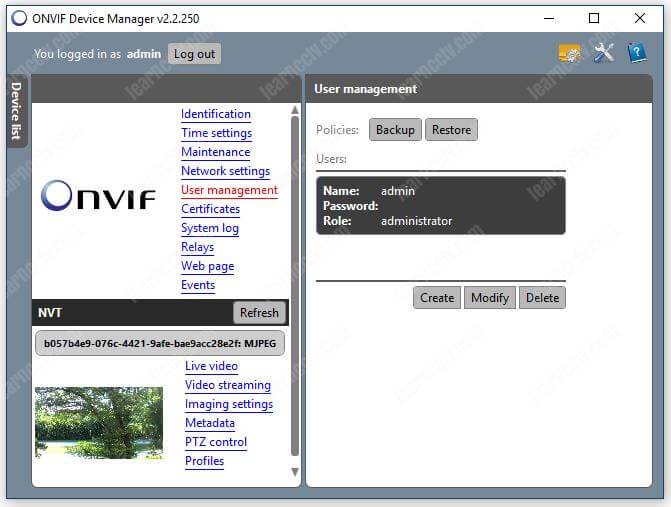Click the scroll up arrow in device panel
This screenshot has width=671, height=507.
pos(295,110)
